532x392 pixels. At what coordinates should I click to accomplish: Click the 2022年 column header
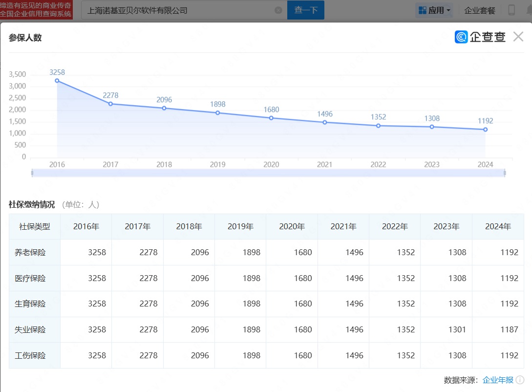(x=395, y=227)
